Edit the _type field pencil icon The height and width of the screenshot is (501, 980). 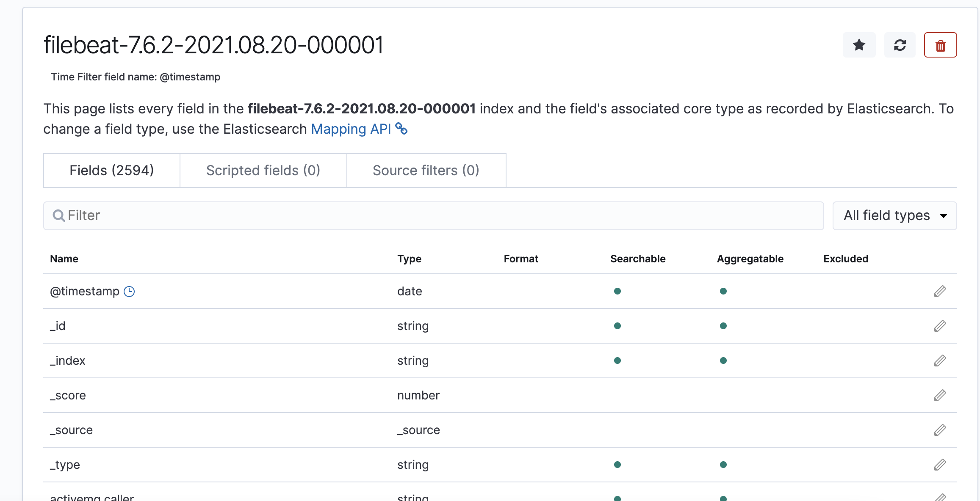pyautogui.click(x=940, y=465)
